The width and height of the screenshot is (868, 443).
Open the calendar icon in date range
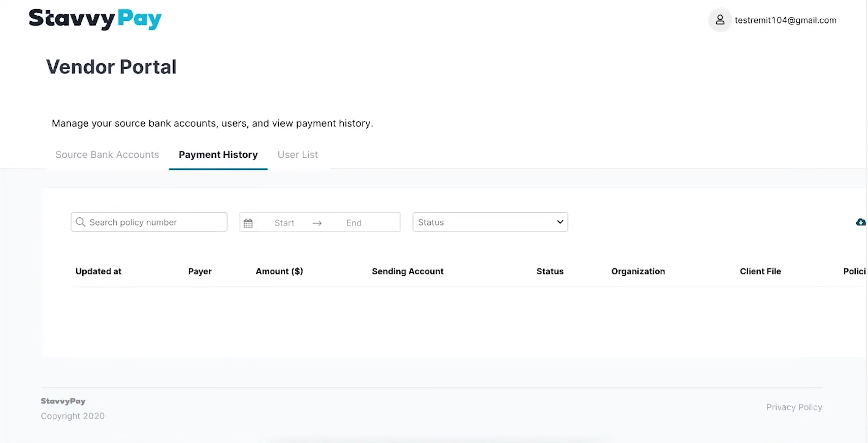coord(248,223)
